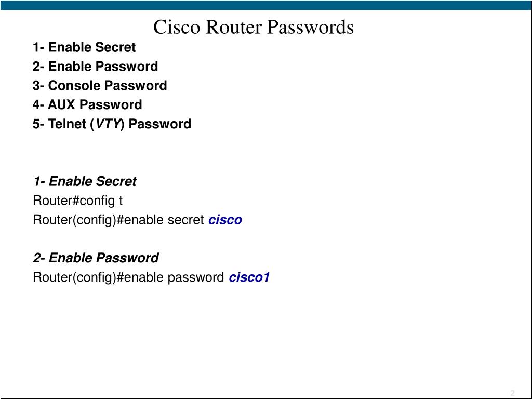Image resolution: width=532 pixels, height=399 pixels.
Task: Click the 'Router(config)#enable password' command text
Action: 128,277
